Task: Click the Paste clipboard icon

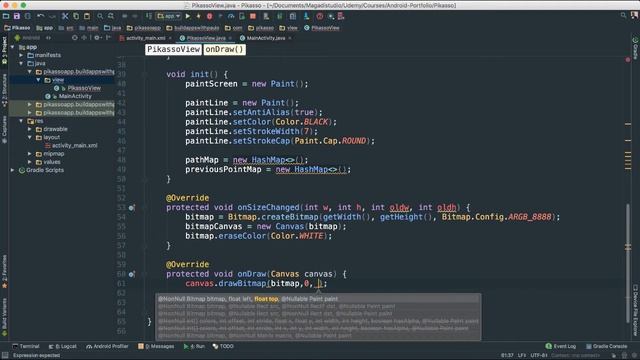Action: 87,16
